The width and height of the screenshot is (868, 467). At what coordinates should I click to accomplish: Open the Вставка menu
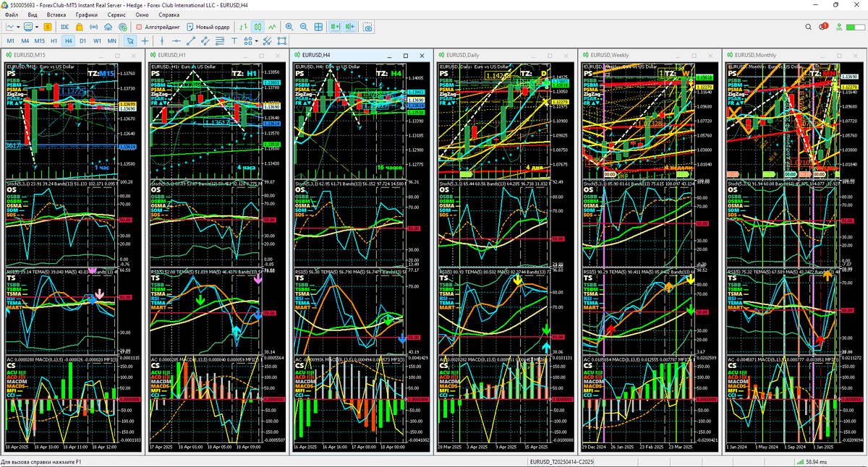(x=56, y=14)
